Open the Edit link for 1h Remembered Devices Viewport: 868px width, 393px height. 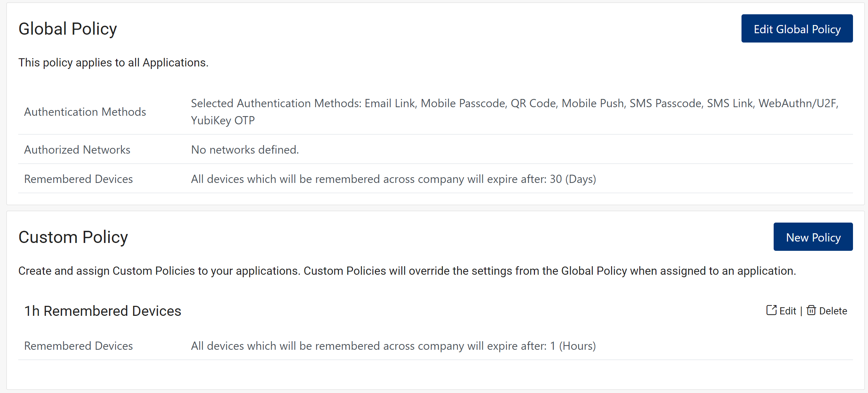[x=787, y=311]
